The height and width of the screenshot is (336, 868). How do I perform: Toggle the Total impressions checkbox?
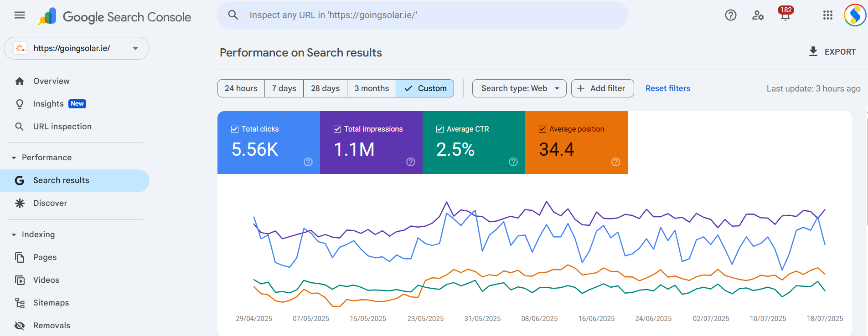[x=337, y=129]
